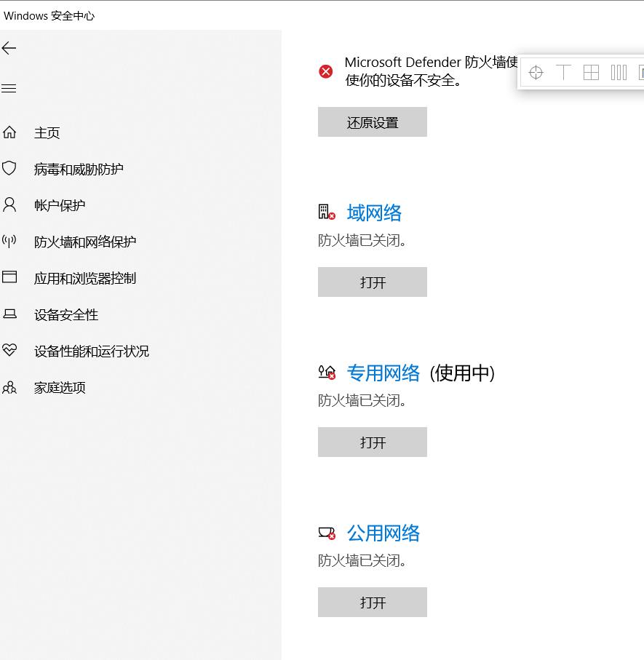Viewport: 644px width, 660px height.
Task: Turn on firewall with 打开 under 专用网络
Action: 373,442
